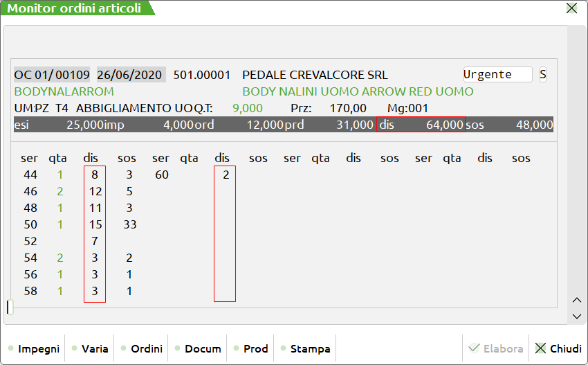Screen dimensions: 588x365
Task: Click the order date 26/06/2020
Action: tap(129, 75)
